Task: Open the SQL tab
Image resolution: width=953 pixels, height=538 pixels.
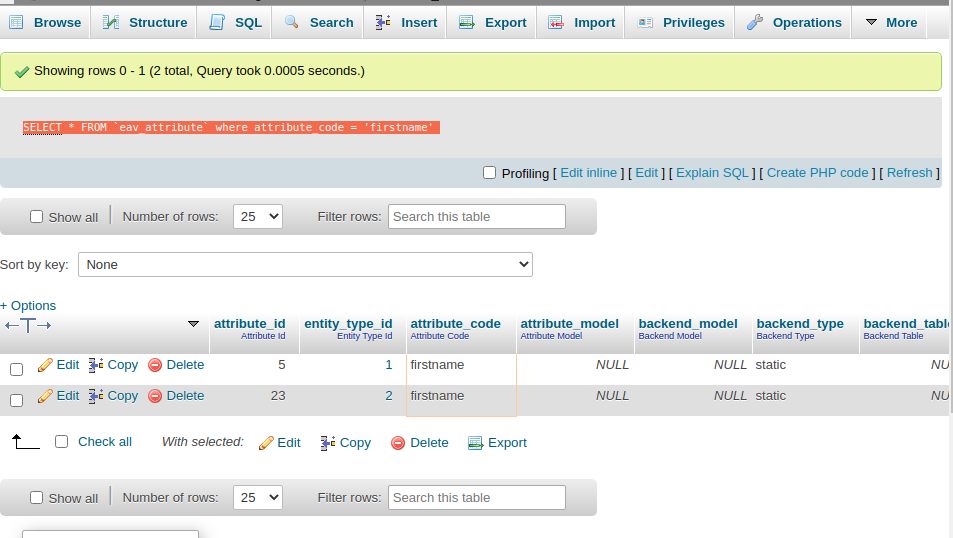Action: 236,22
